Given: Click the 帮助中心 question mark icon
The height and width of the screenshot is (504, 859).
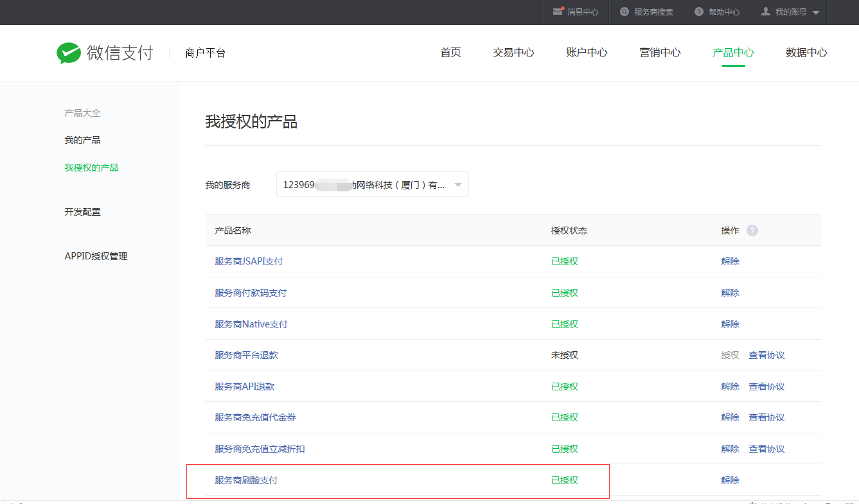Looking at the screenshot, I should 699,12.
